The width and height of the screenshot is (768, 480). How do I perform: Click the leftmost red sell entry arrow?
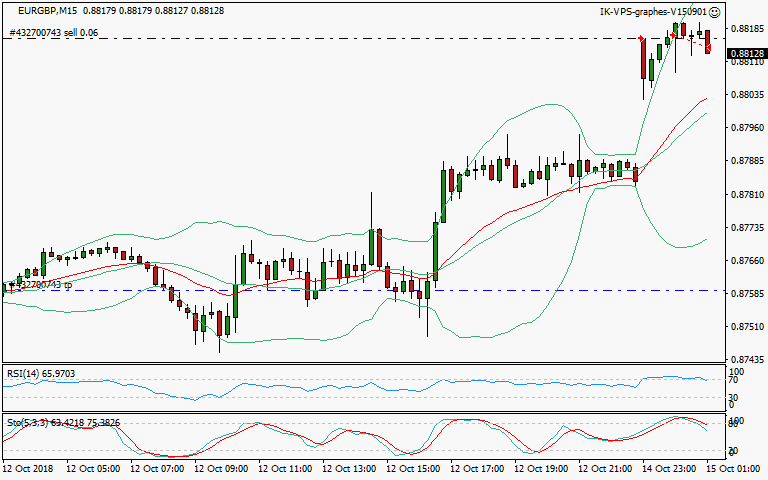(x=641, y=38)
